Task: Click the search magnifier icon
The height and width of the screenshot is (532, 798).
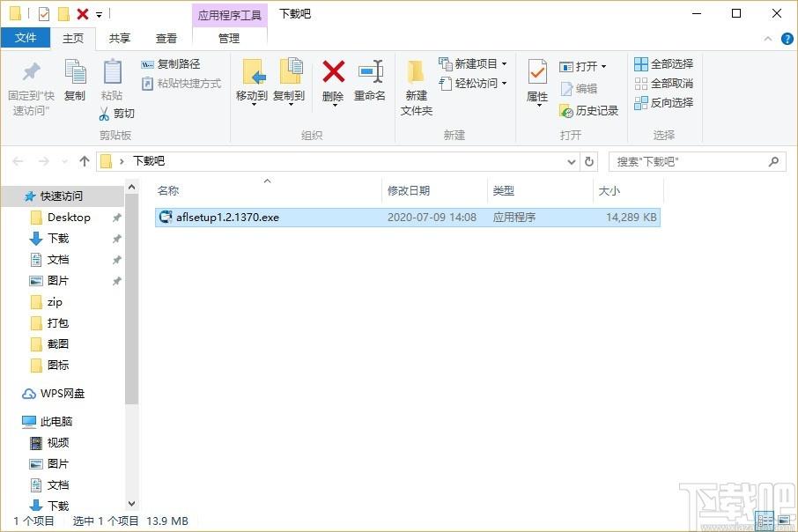Action: (773, 162)
